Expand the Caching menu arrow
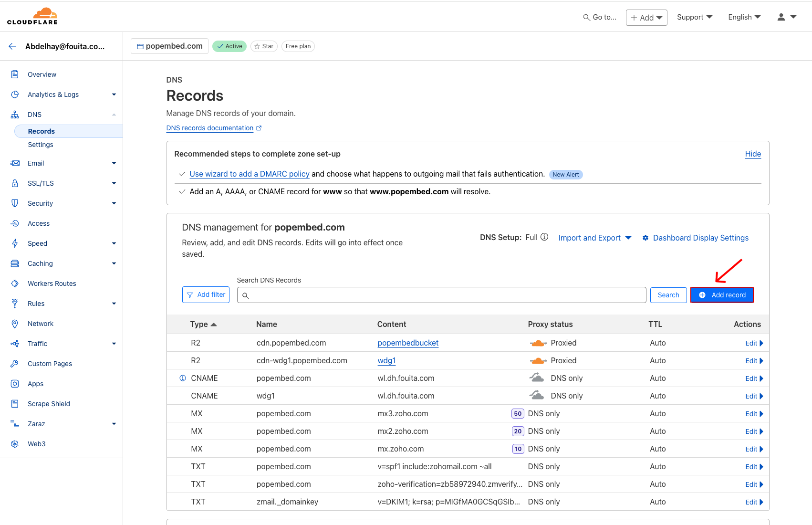812x525 pixels. [114, 263]
